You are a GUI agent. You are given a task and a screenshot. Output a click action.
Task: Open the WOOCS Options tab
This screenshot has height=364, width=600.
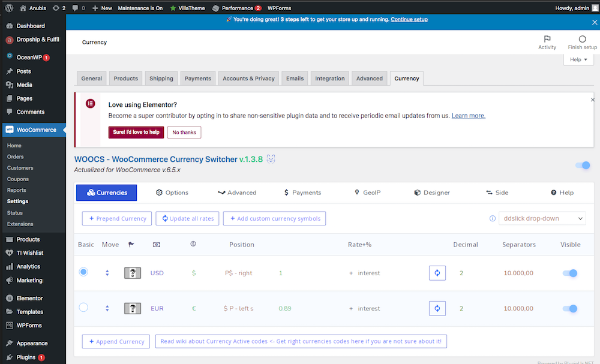coord(172,192)
